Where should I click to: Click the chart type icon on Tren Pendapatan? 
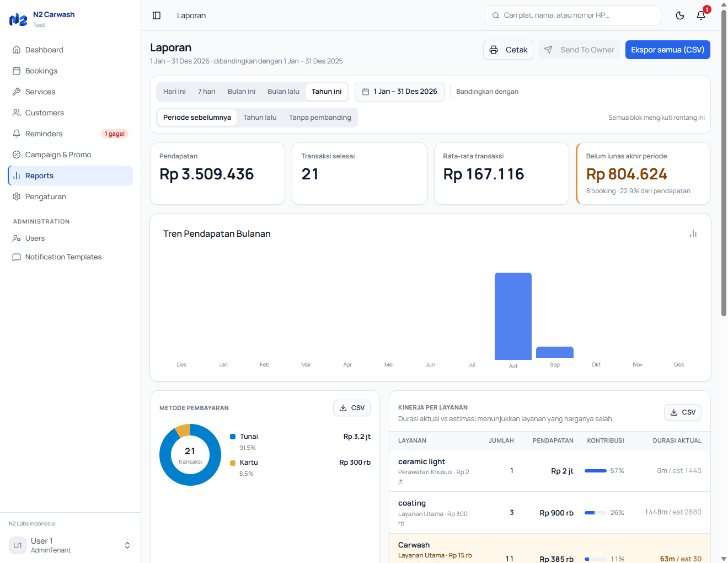[x=693, y=234]
